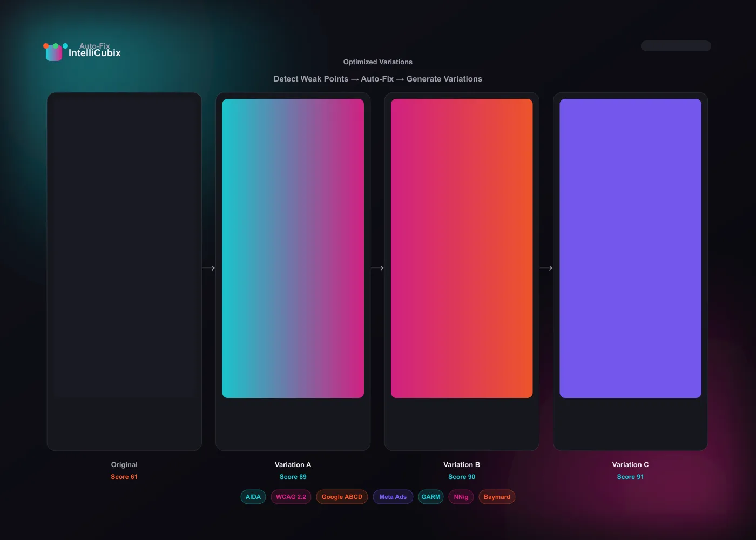Click the Optimized Variations heading
The image size is (756, 540).
coord(378,62)
